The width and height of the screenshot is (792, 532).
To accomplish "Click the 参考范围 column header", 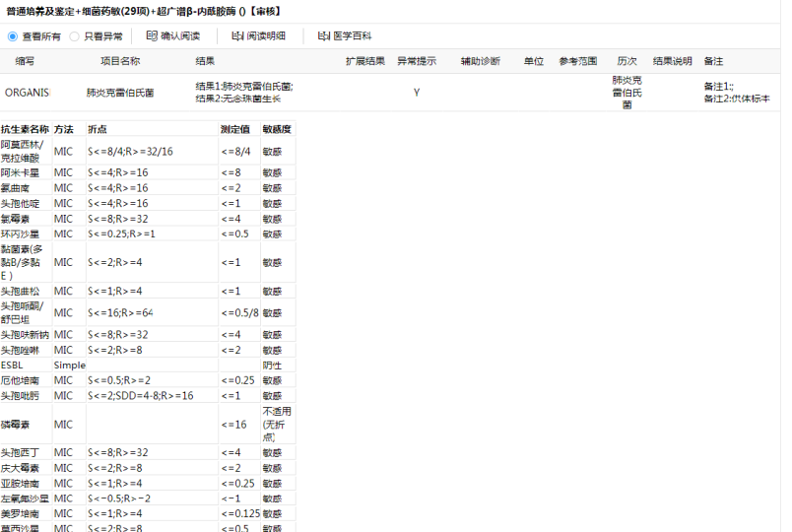I will [578, 61].
